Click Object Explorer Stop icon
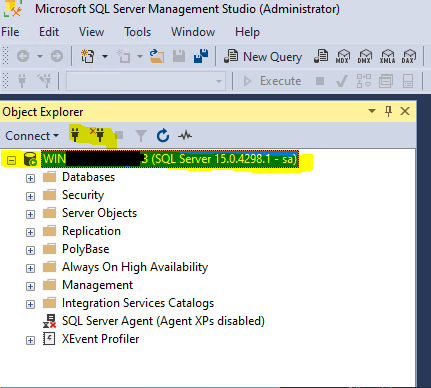This screenshot has height=388, width=431. [119, 135]
